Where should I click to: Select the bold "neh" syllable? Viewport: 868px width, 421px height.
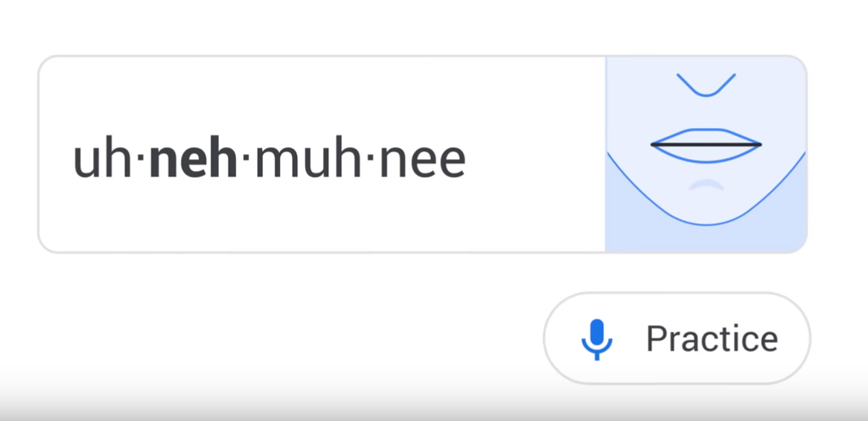tap(193, 158)
